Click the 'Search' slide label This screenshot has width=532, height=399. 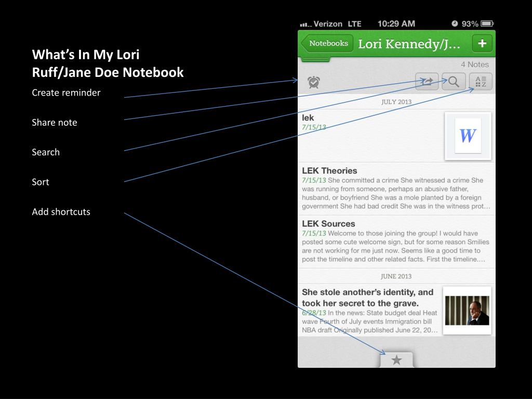[46, 152]
